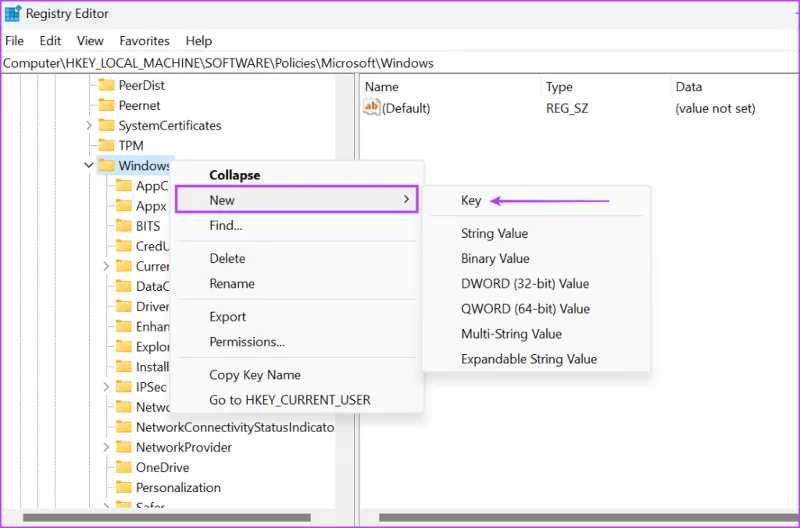
Task: Expand the SystemCertificates key
Action: pyautogui.click(x=89, y=125)
